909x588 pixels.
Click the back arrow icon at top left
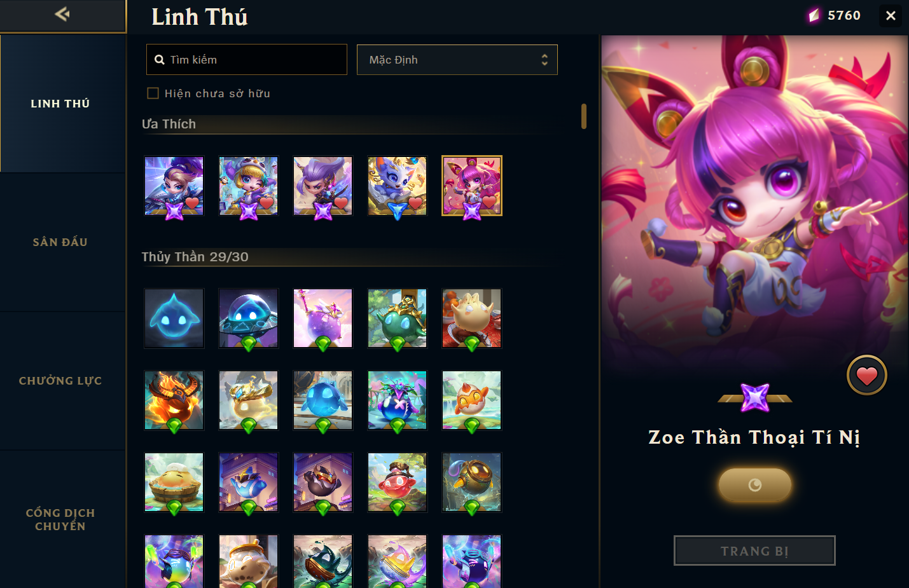[x=62, y=14]
